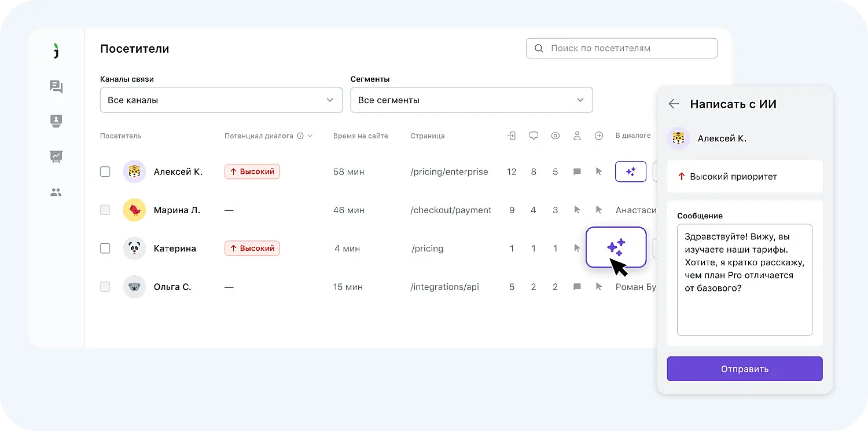The image size is (868, 431).
Task: Click the circled arrow column header icon
Action: [599, 136]
